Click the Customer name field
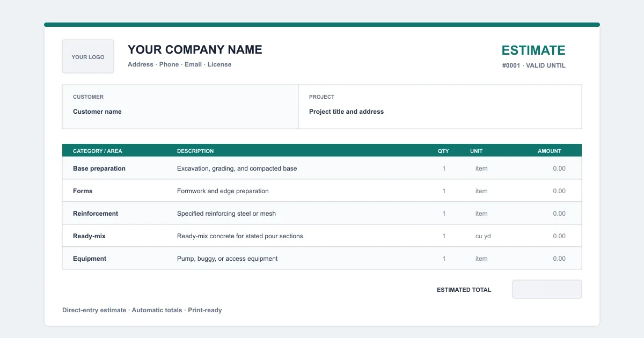The height and width of the screenshot is (338, 644). coord(97,112)
